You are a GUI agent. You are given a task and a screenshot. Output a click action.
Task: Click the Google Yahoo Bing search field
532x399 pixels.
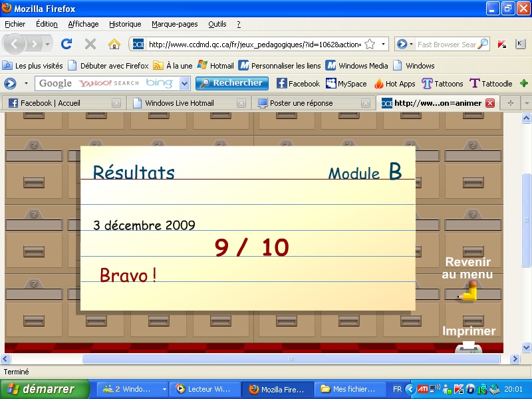[107, 84]
